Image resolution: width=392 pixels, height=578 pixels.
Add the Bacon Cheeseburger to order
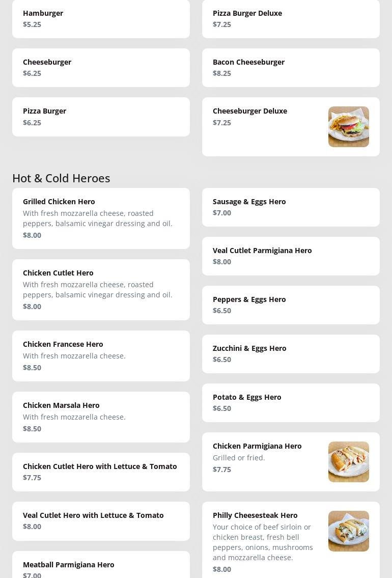point(291,67)
